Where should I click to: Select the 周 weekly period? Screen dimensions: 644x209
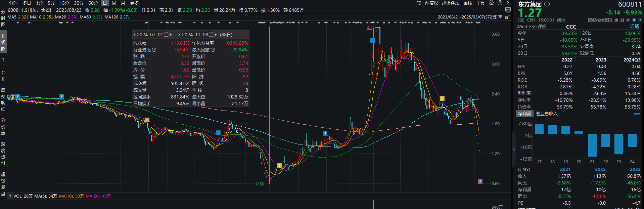(114, 3)
